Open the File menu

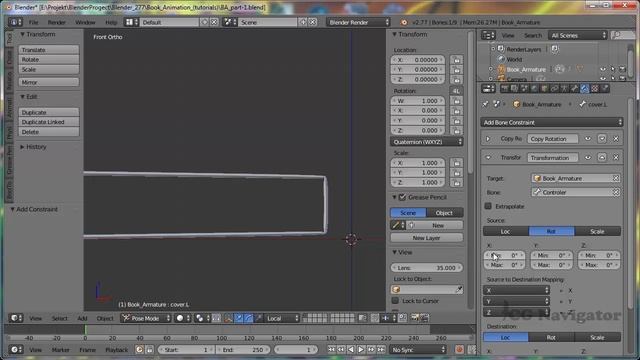pyautogui.click(x=33, y=22)
